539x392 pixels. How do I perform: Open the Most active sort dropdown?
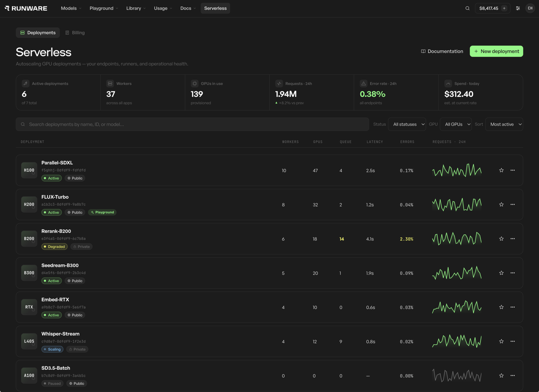click(x=504, y=124)
